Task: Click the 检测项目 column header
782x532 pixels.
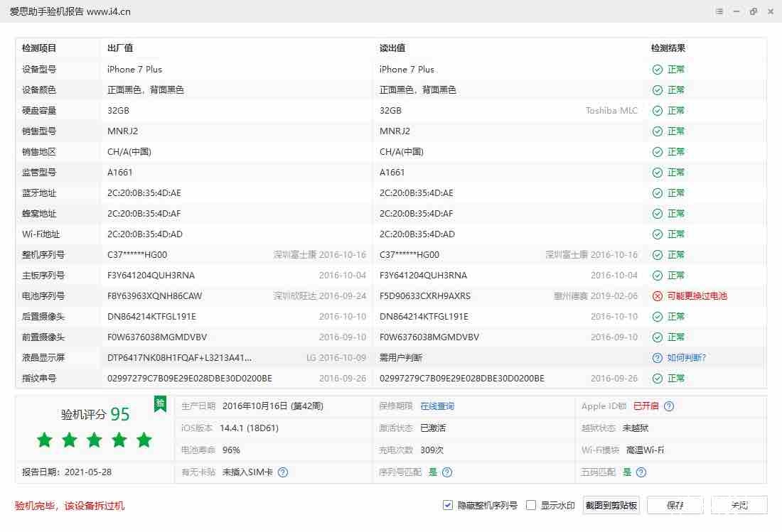Action: 39,48
